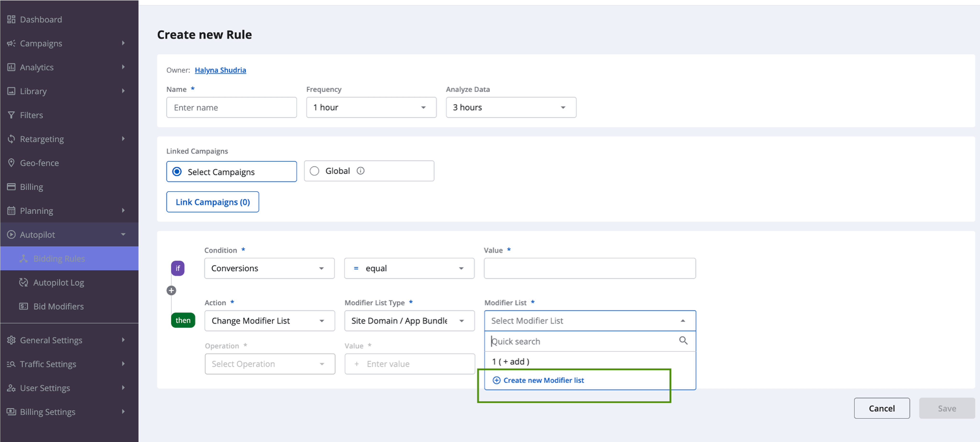Click the Geo-fence pin icon

click(x=11, y=163)
